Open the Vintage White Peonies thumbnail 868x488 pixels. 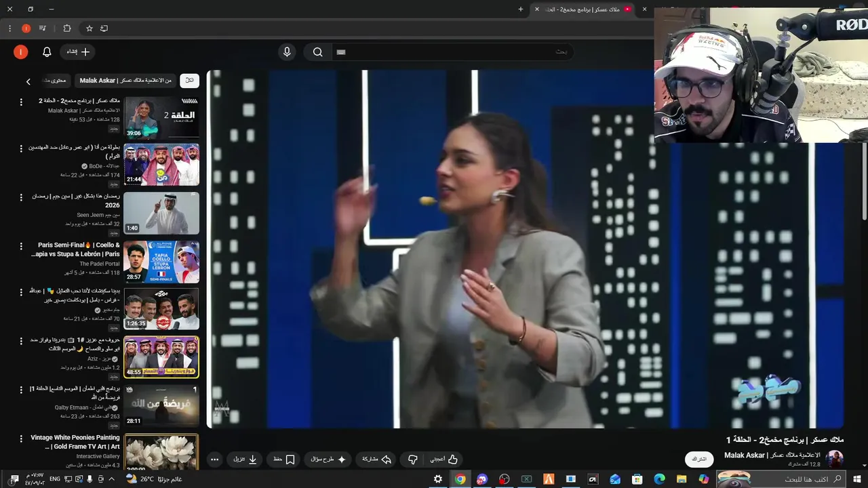[161, 451]
